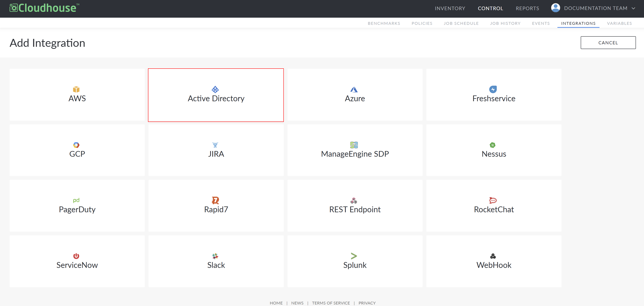Select the Nessus card label
Screen dimensions: 644x306
494,154
